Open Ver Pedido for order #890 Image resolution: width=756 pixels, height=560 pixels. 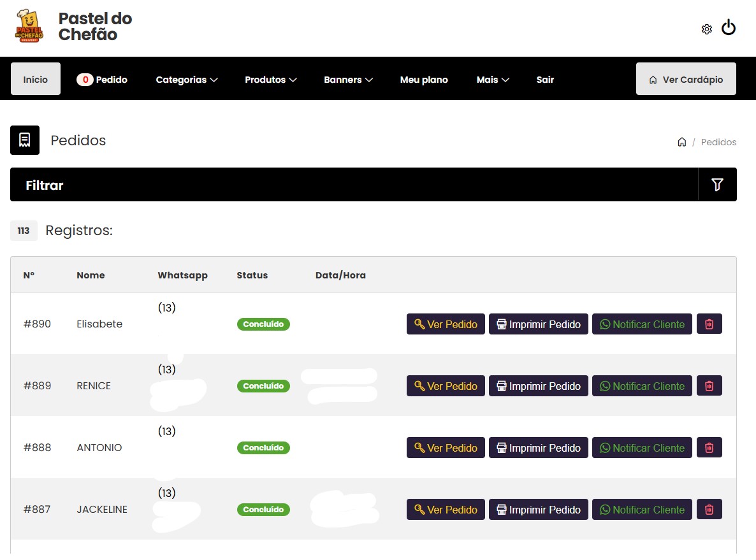(x=445, y=324)
